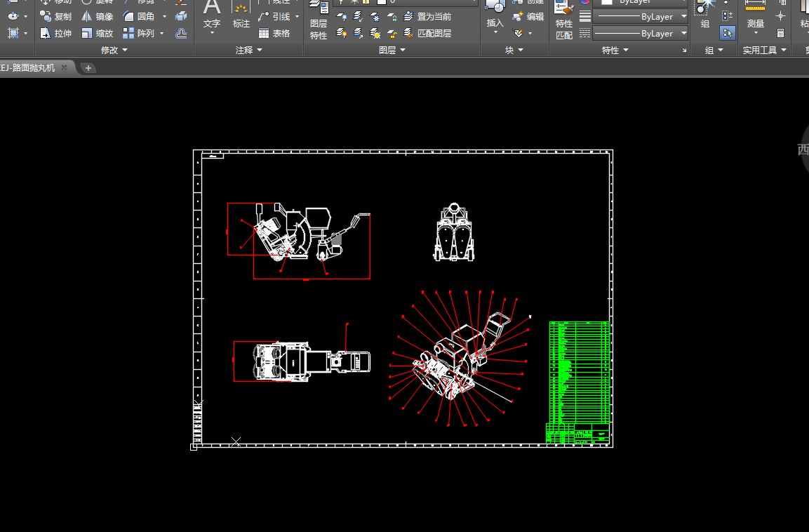Viewport: 809px width, 532px height.
Task: Open the Insert (插入) dropdown arrow
Action: [495, 32]
